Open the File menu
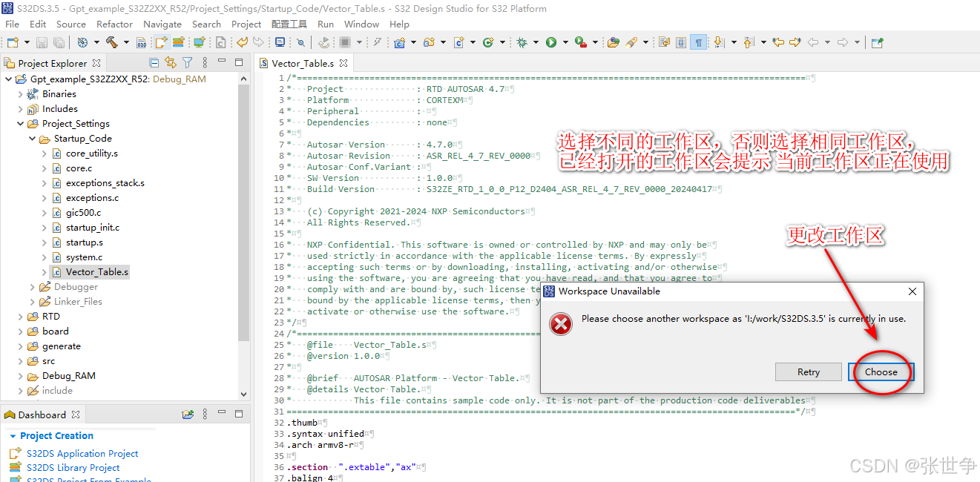Viewport: 980px width, 482px height. coord(13,24)
